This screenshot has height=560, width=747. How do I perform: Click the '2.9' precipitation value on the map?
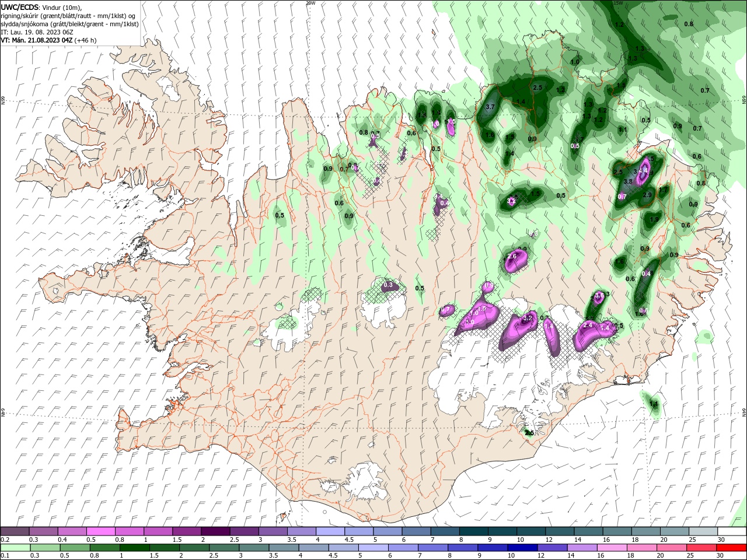(x=647, y=195)
